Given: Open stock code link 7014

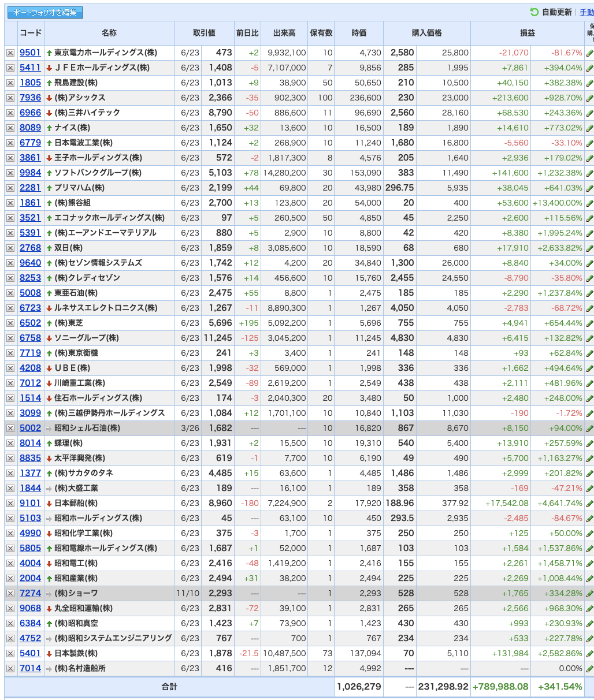Looking at the screenshot, I should pyautogui.click(x=31, y=668).
